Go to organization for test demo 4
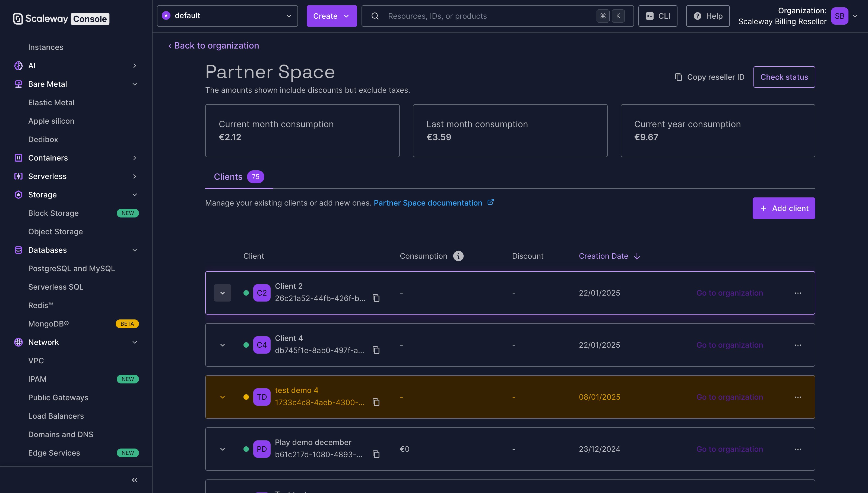868x493 pixels. 729,397
